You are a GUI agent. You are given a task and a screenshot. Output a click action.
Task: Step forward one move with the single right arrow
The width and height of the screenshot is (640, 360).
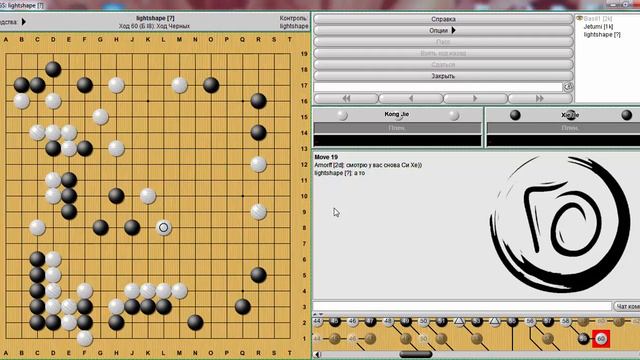tap(475, 98)
